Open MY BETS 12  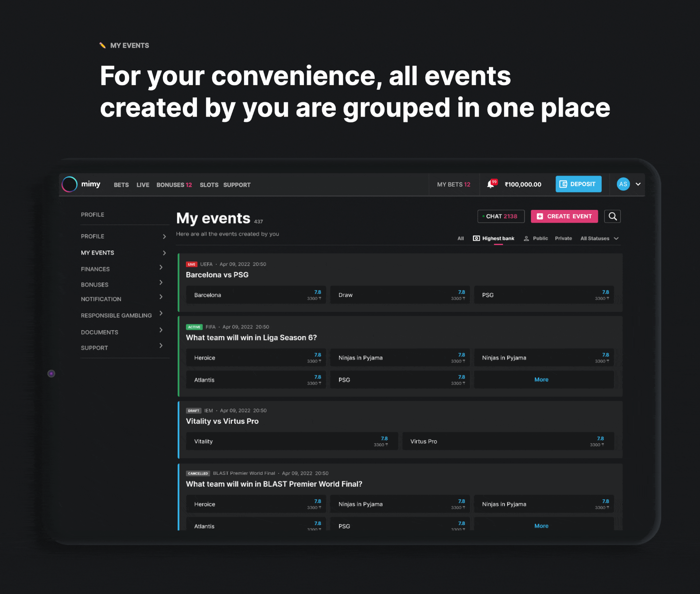[x=454, y=184]
